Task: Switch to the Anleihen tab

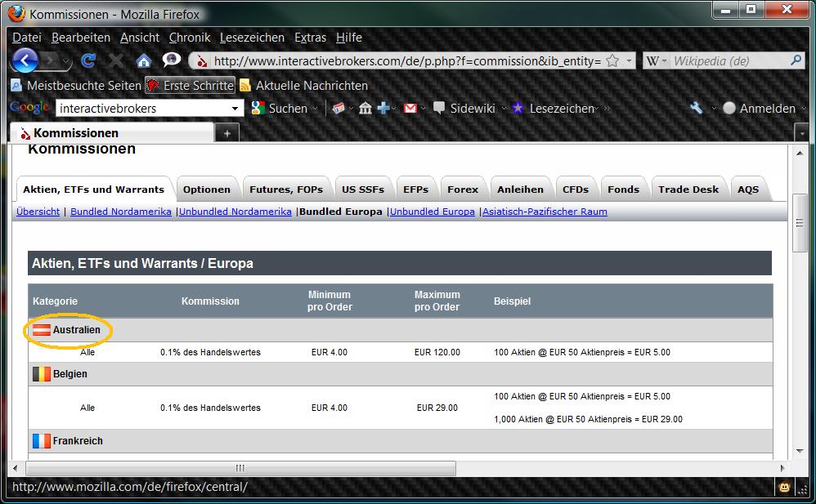Action: tap(520, 190)
